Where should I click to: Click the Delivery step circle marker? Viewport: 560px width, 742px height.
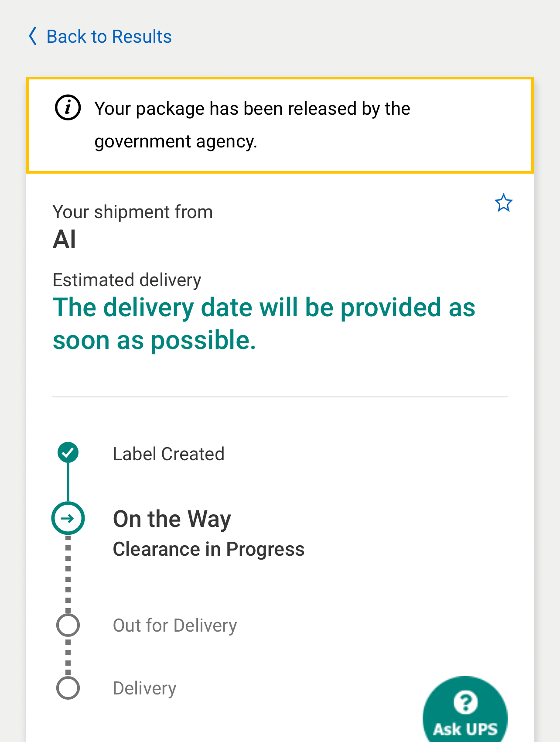click(x=68, y=688)
